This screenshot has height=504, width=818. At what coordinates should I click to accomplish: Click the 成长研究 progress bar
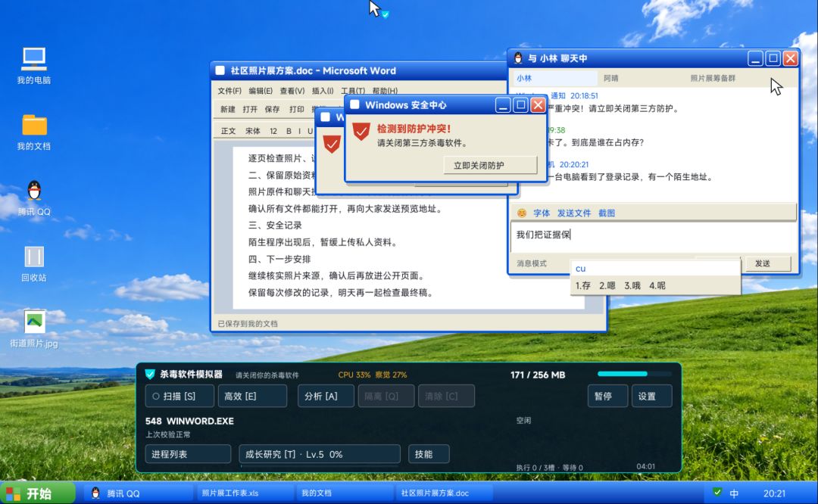[320, 465]
